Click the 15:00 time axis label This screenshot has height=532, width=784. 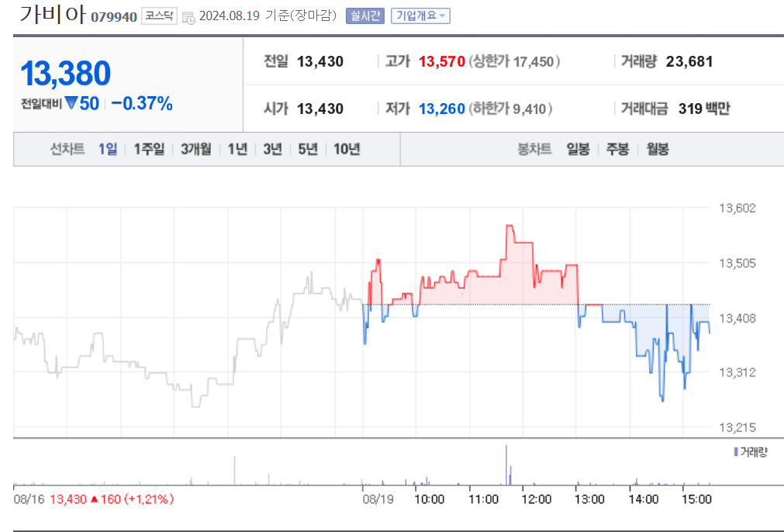tap(697, 499)
